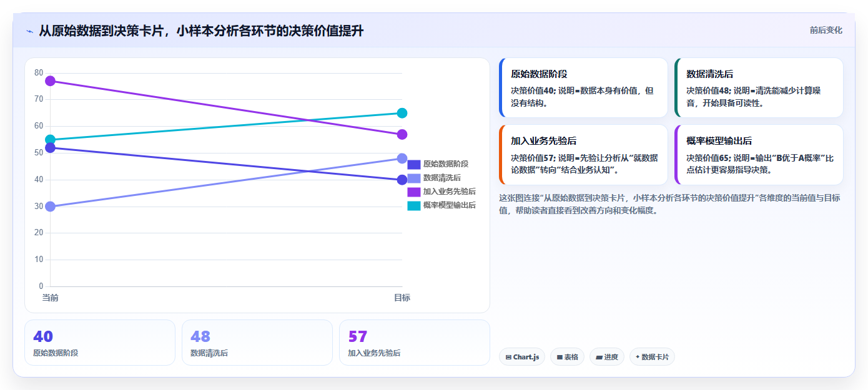Viewport: 868px width, 390px height.
Task: Click the light blue point at 目标 48
Action: click(402, 158)
